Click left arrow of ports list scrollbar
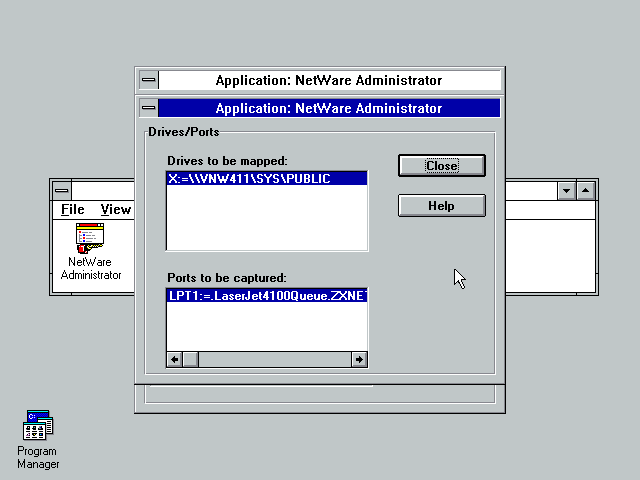The height and width of the screenshot is (480, 640). pyautogui.click(x=175, y=360)
